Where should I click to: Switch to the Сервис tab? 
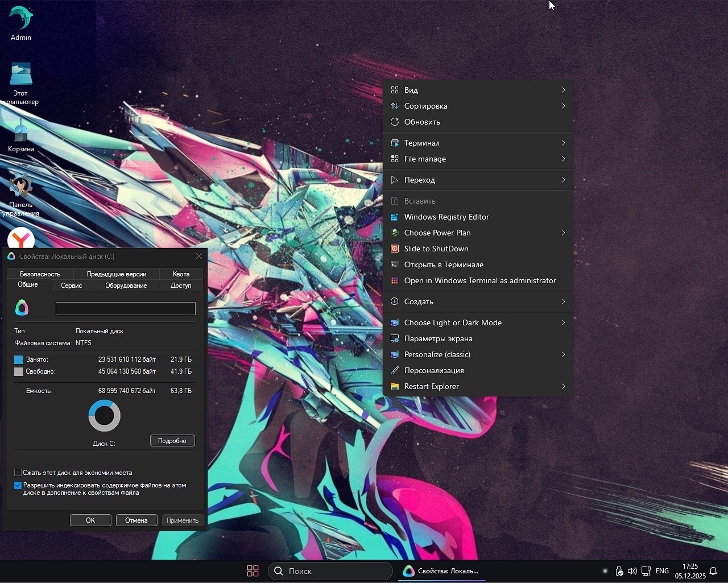[x=72, y=286]
